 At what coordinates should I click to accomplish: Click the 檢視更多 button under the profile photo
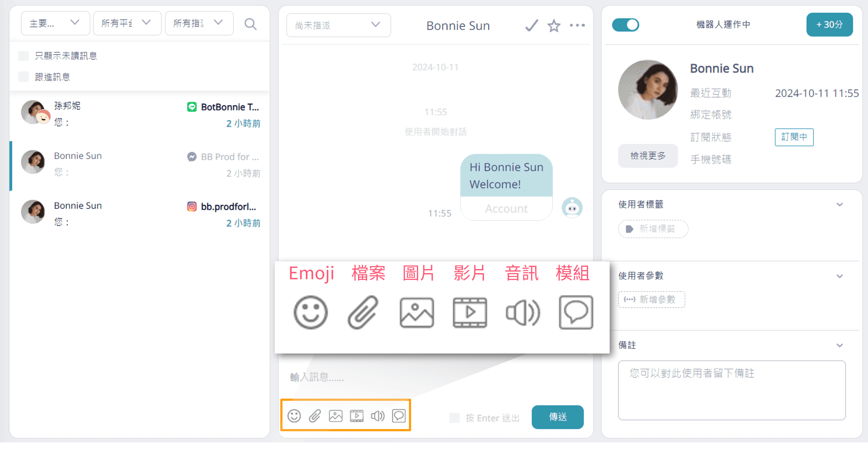tap(648, 156)
